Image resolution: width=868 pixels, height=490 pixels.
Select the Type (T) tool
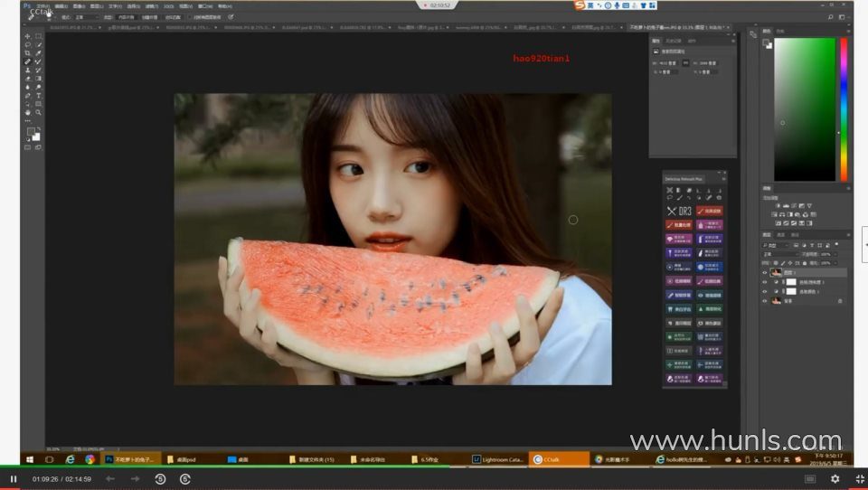click(x=38, y=95)
